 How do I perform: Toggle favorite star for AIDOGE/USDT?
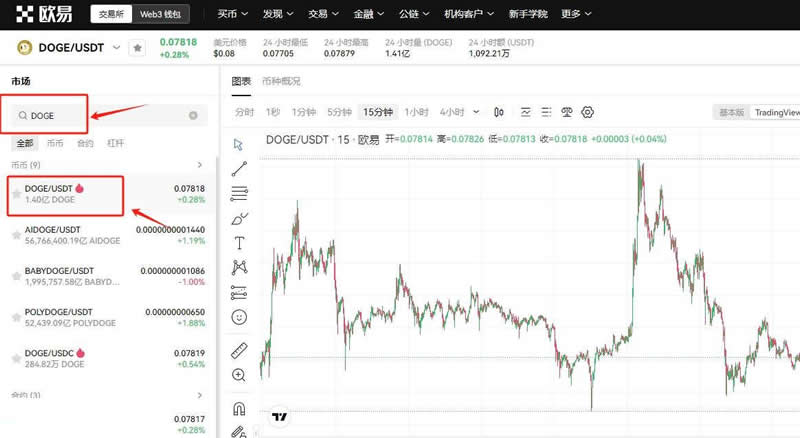click(16, 235)
